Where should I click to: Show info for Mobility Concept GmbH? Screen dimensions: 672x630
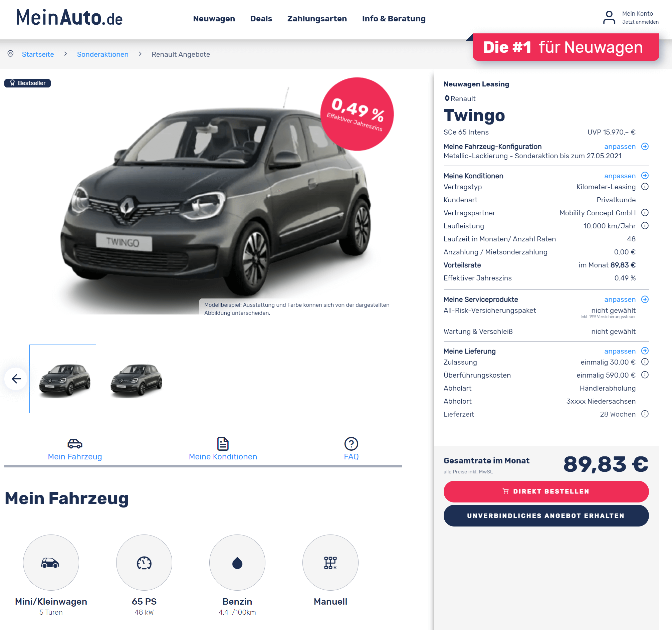tap(645, 213)
